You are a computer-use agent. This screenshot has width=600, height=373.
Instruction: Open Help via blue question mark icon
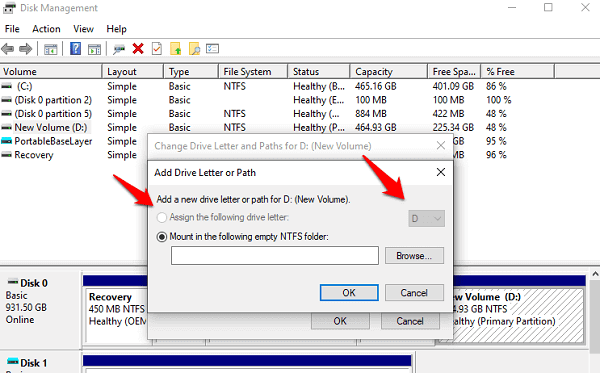click(75, 49)
